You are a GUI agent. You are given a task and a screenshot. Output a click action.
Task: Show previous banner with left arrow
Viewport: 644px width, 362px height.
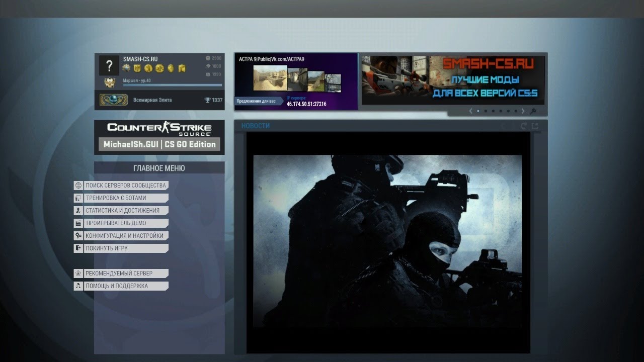click(470, 111)
